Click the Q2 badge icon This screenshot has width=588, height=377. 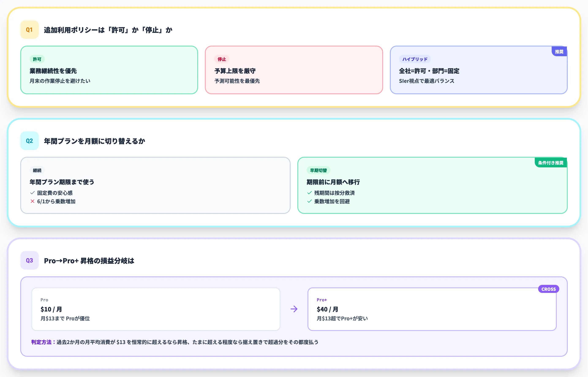29,141
